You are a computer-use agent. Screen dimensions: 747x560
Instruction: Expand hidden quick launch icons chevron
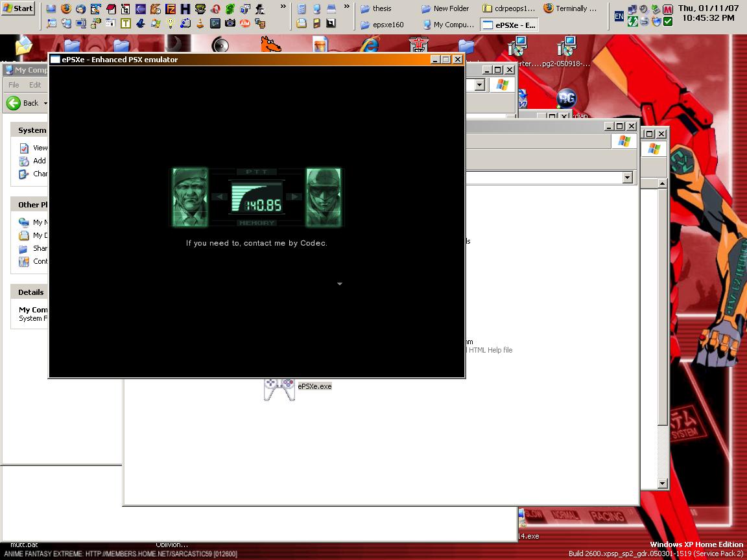pyautogui.click(x=283, y=6)
